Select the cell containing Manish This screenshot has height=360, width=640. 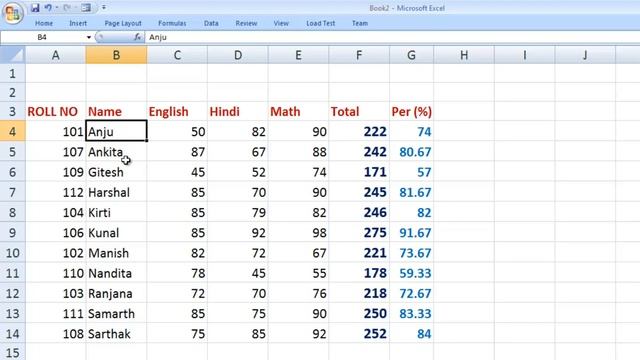click(116, 253)
